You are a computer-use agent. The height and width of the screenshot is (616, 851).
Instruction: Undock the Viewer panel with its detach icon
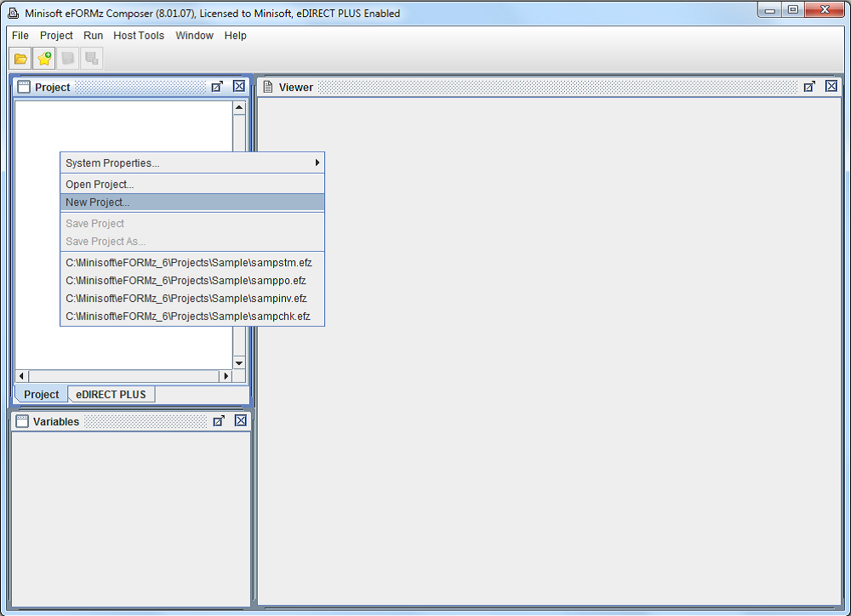(x=810, y=86)
